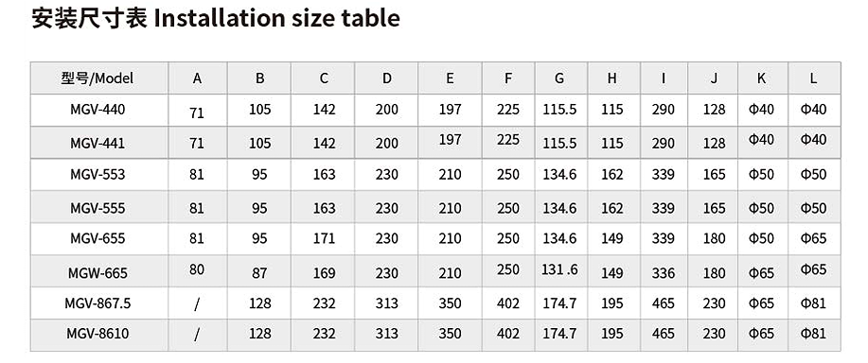This screenshot has width=868, height=363.
Task: Select the 型号/Model column header
Action: 97,78
